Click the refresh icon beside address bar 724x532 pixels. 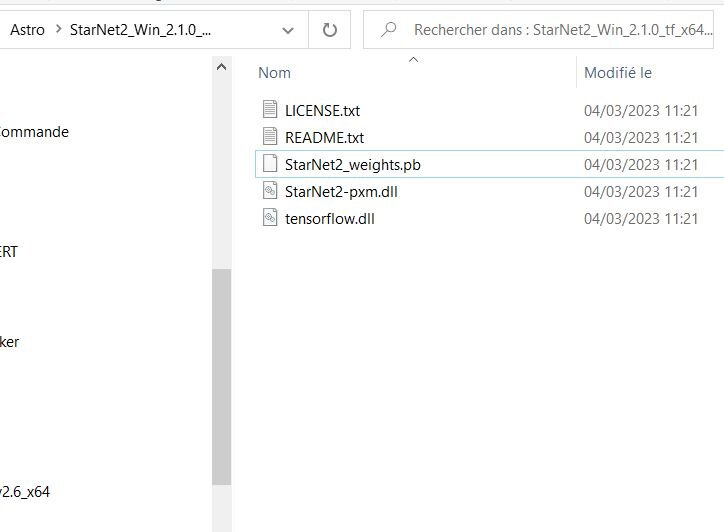click(330, 30)
